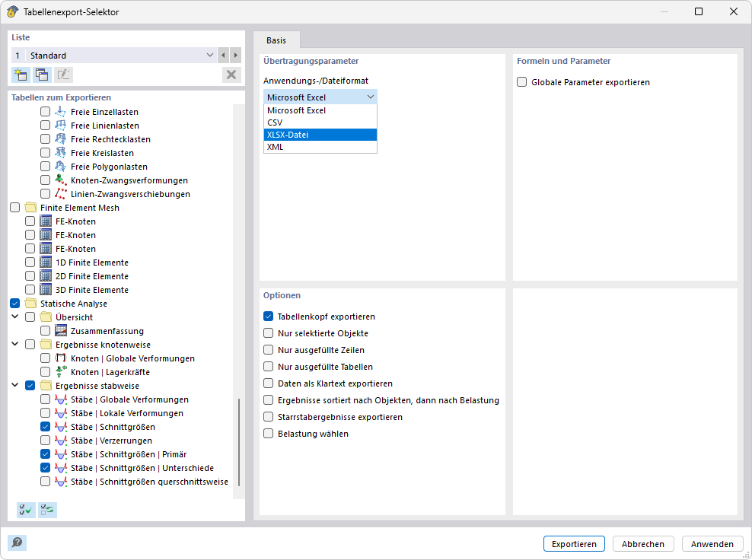Screen dimensions: 752x560
Task: Create a new list configuration
Action: 20,74
